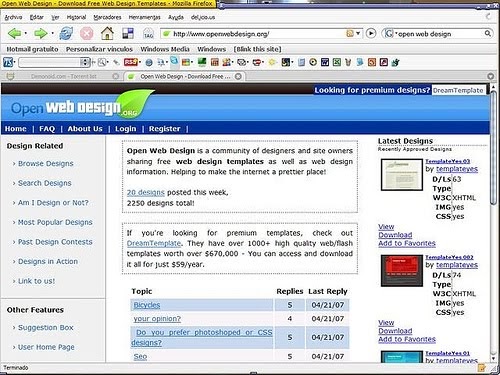This screenshot has height=375, width=500.
Task: Open the list all tabs dropdown
Action: click(x=490, y=76)
